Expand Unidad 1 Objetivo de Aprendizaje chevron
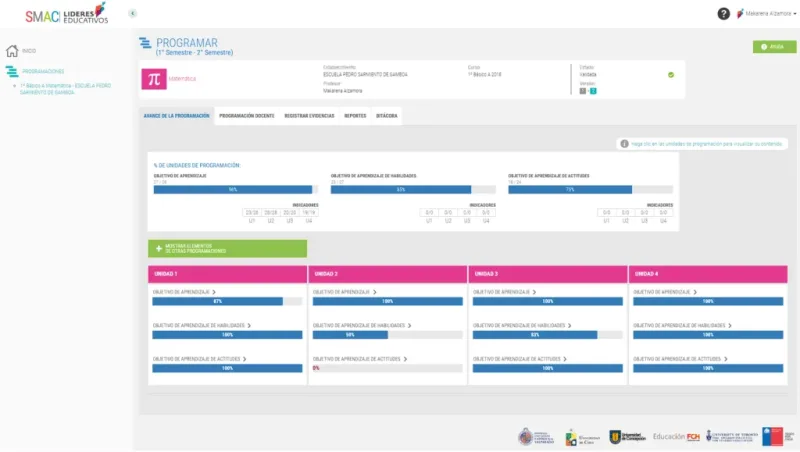 [214, 292]
